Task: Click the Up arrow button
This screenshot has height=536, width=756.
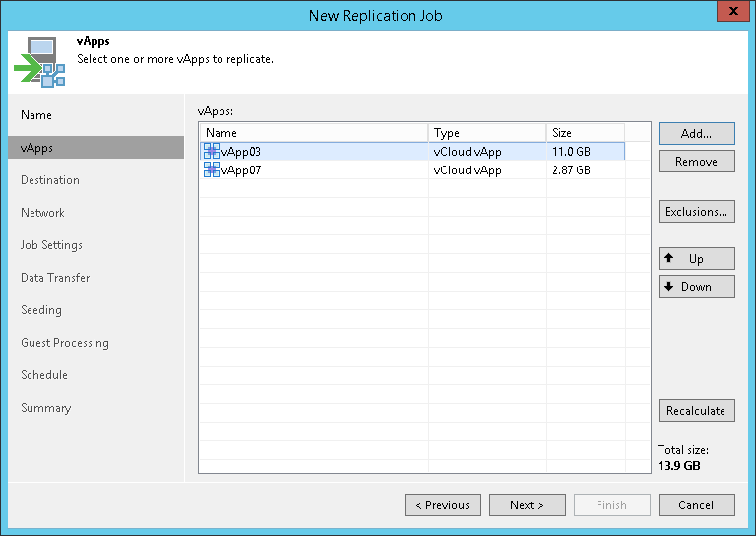Action: 696,259
